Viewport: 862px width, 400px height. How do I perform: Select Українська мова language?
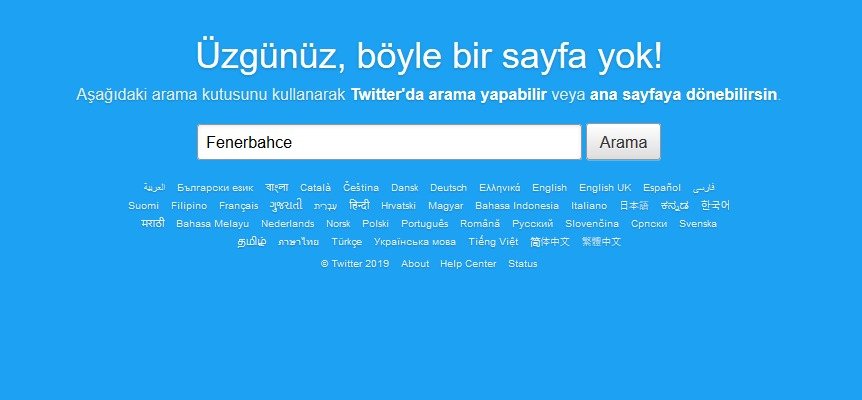(x=415, y=242)
